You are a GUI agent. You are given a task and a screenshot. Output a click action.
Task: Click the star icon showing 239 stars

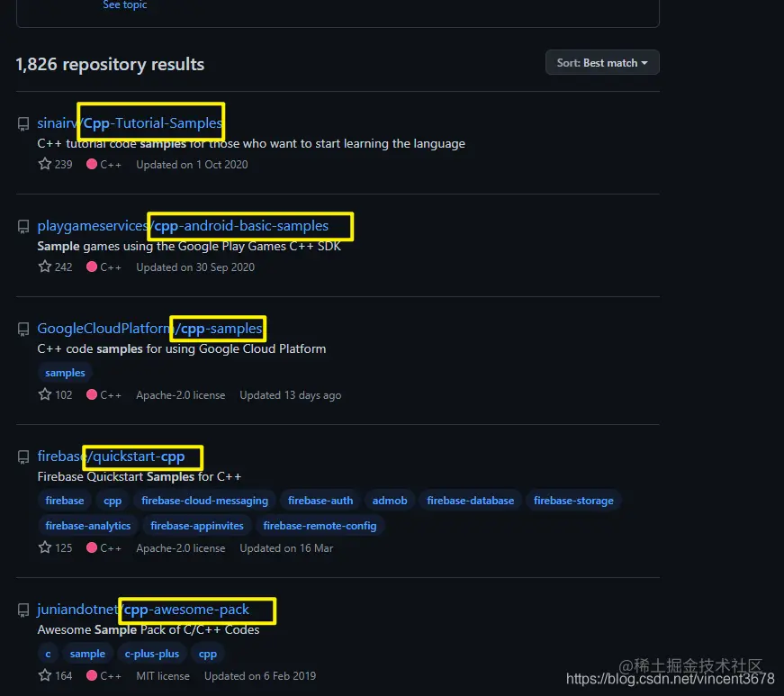45,164
